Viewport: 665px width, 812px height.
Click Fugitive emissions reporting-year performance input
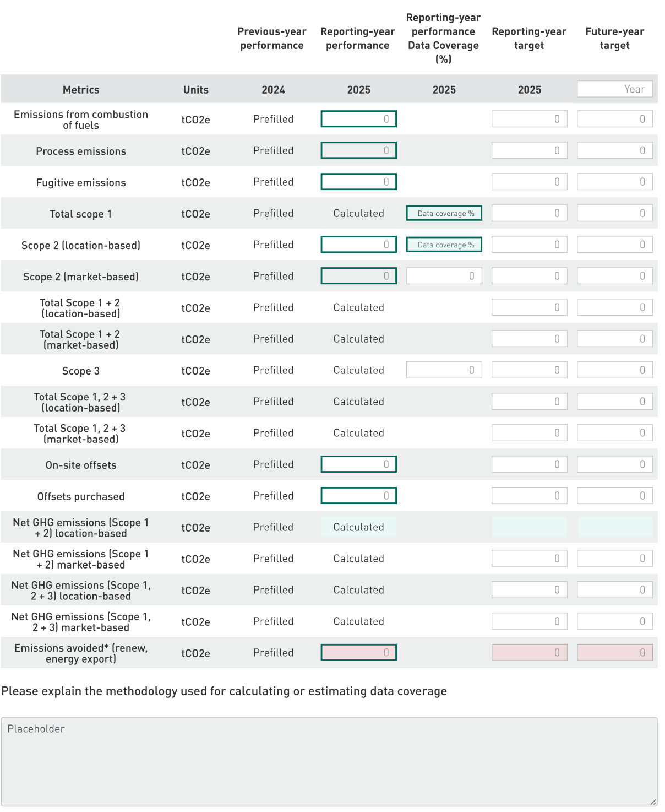click(x=358, y=182)
